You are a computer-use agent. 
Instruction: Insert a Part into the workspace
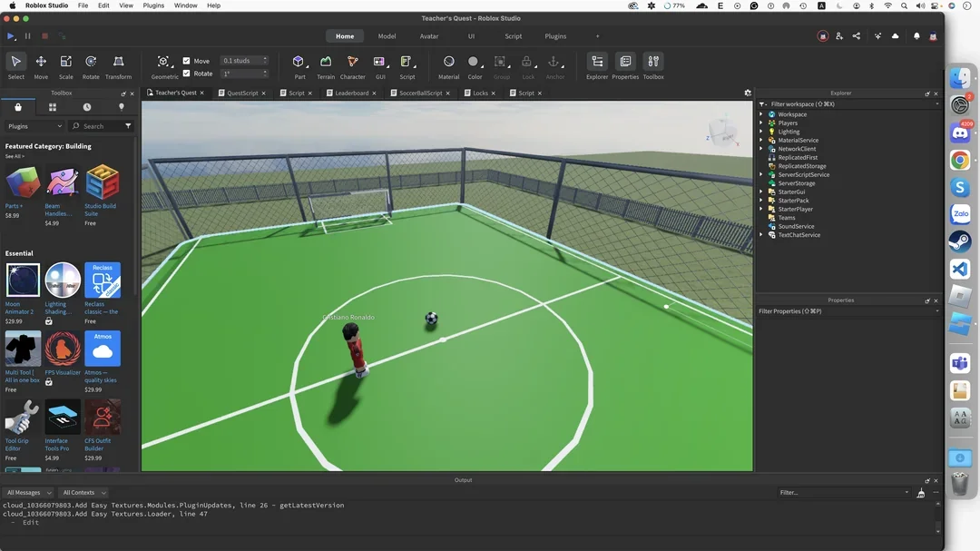pos(299,64)
